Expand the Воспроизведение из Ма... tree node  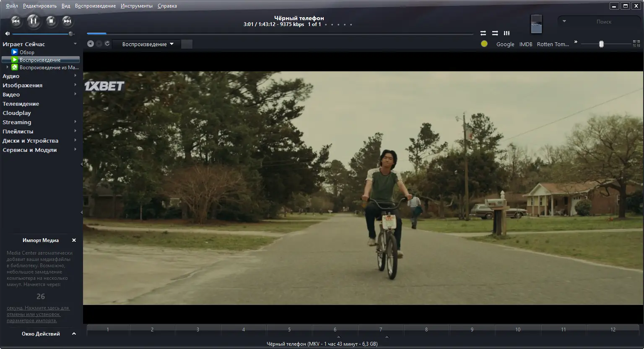[8, 67]
